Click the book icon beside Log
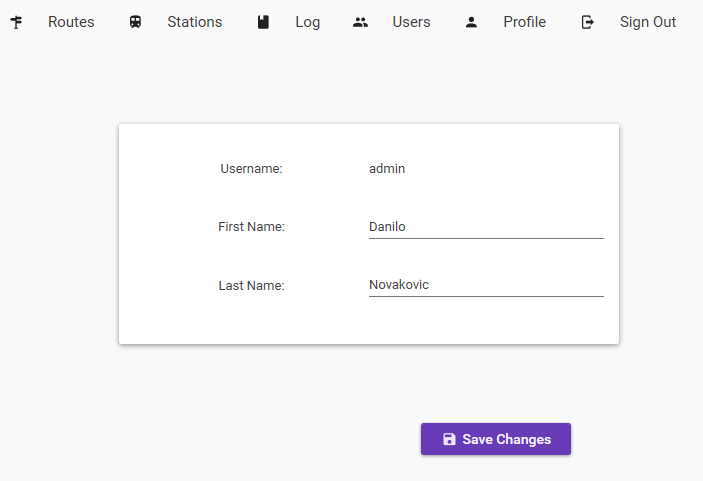Viewport: 703px width, 481px height. pyautogui.click(x=263, y=22)
